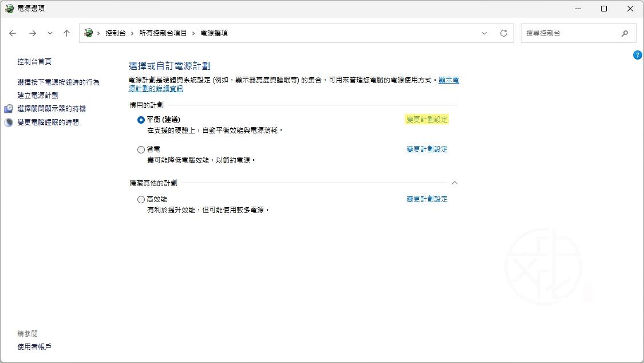Open 建立電源計劃 link
644x363 pixels.
[38, 95]
